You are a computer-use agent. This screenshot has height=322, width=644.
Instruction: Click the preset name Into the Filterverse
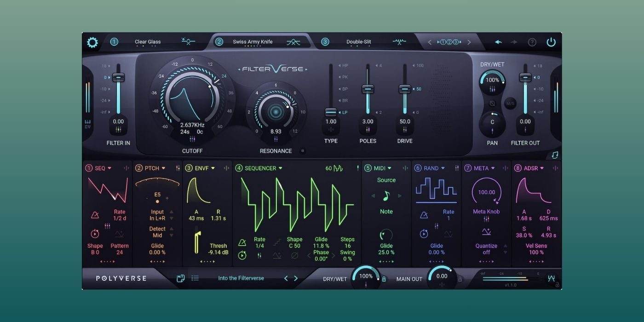pos(241,278)
